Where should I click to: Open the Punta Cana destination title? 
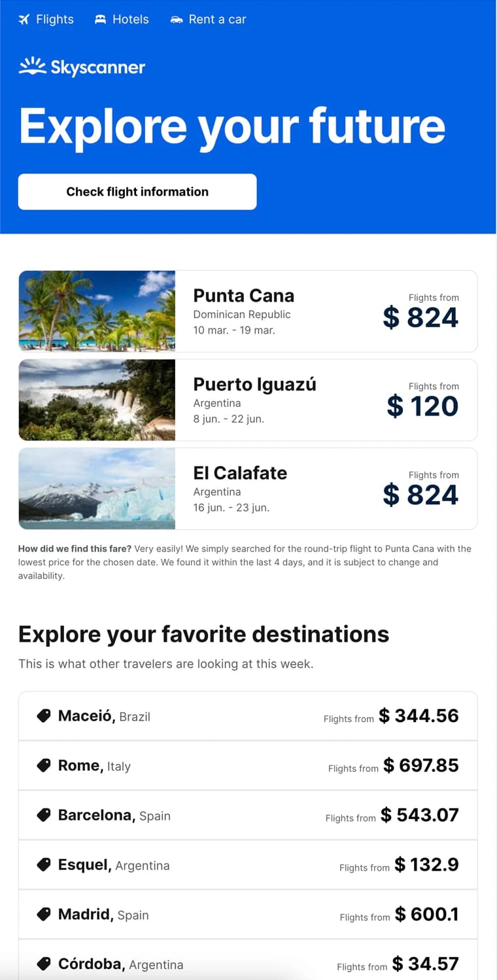coord(243,296)
